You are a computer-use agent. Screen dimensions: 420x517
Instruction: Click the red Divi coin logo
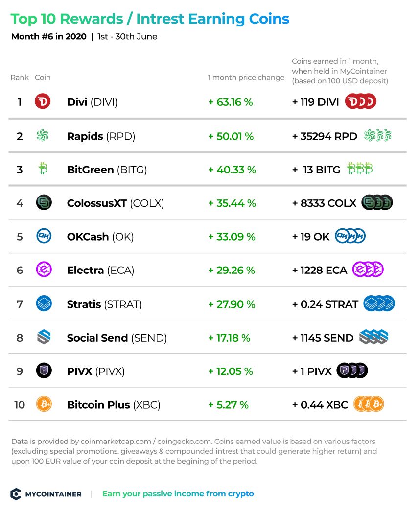coord(43,101)
